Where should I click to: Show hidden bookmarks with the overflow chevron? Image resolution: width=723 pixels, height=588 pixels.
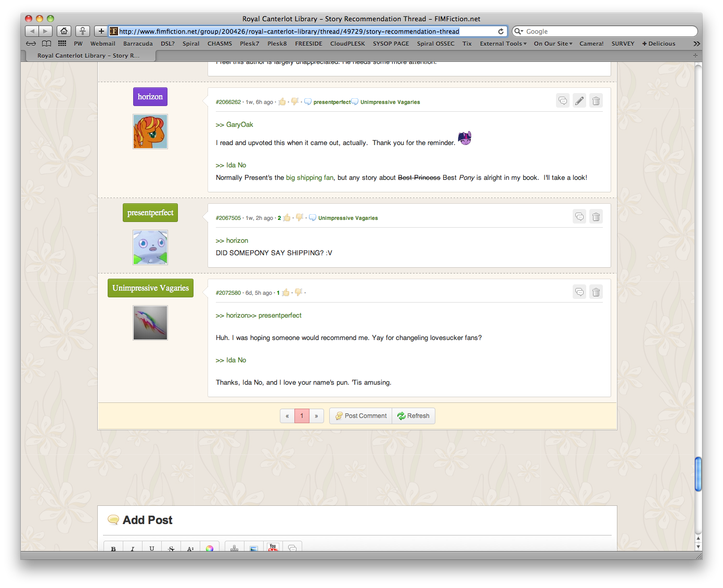point(696,44)
